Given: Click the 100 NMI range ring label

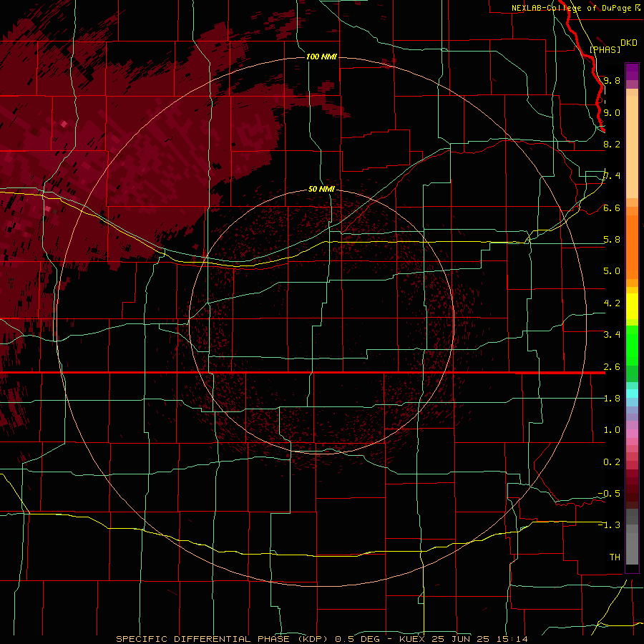Looking at the screenshot, I should click(x=321, y=57).
